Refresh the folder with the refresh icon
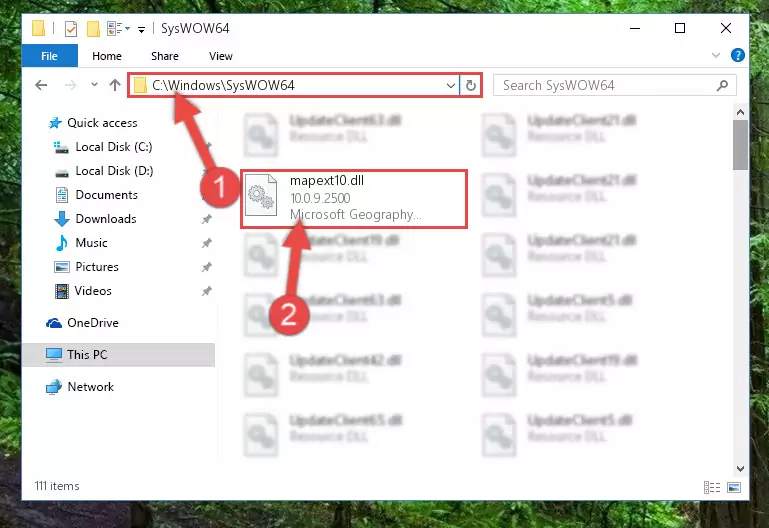769x528 pixels. coord(471,85)
